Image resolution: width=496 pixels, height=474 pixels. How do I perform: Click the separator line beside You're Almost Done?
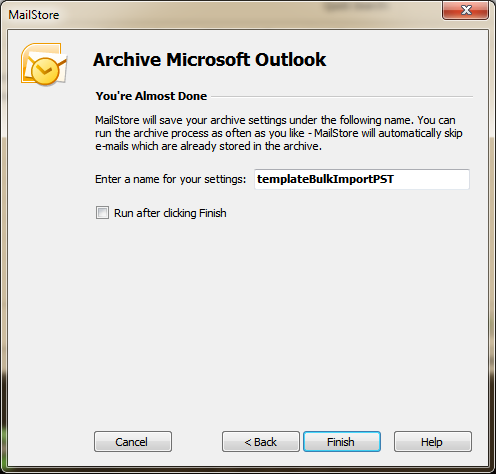tap(342, 97)
